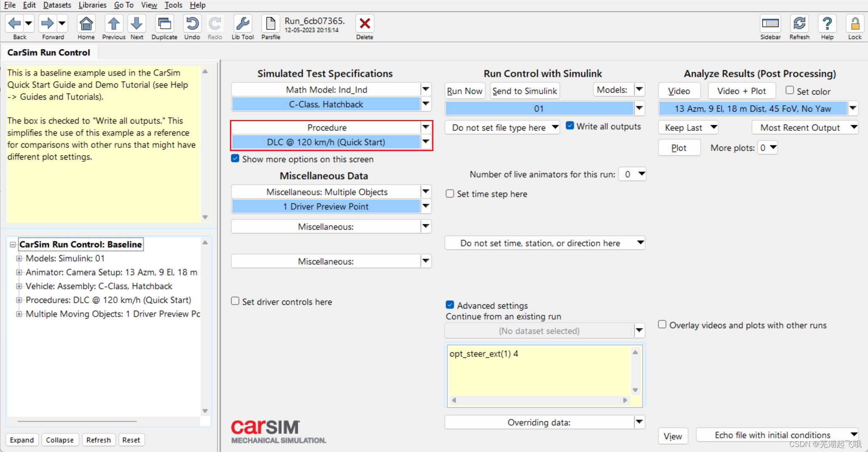Select the Home icon in the toolbar
The image size is (868, 452).
(x=85, y=24)
